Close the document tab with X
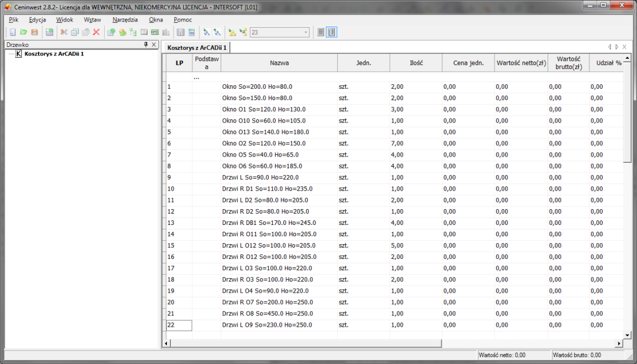Image resolution: width=637 pixels, height=364 pixels. tap(625, 47)
